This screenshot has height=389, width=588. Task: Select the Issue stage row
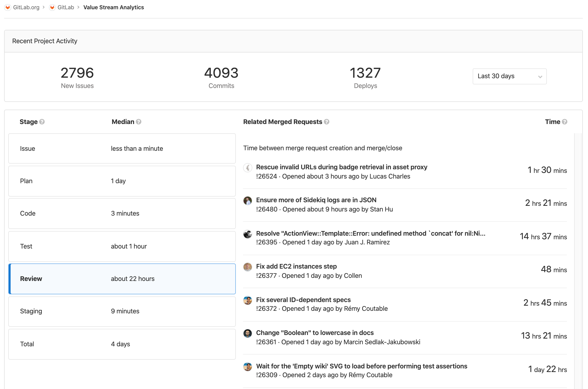122,148
